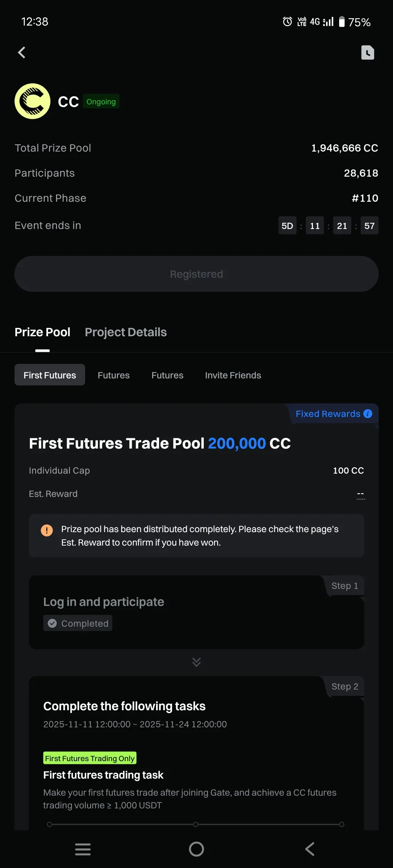Image resolution: width=393 pixels, height=868 pixels.
Task: Open Android recent apps menu button
Action: coord(83,849)
